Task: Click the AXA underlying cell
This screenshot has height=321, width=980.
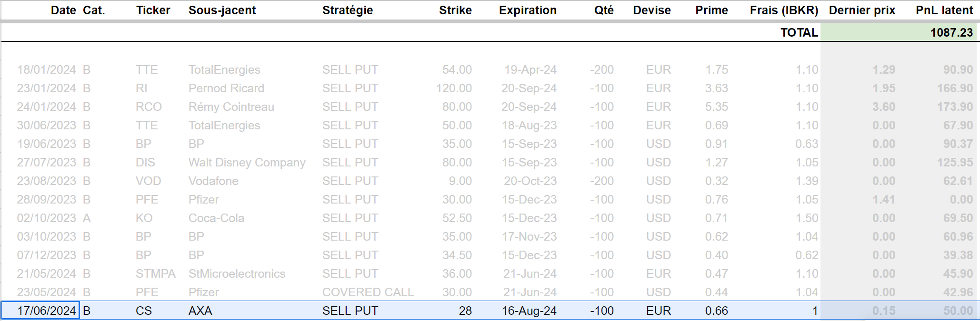Action: [x=200, y=311]
